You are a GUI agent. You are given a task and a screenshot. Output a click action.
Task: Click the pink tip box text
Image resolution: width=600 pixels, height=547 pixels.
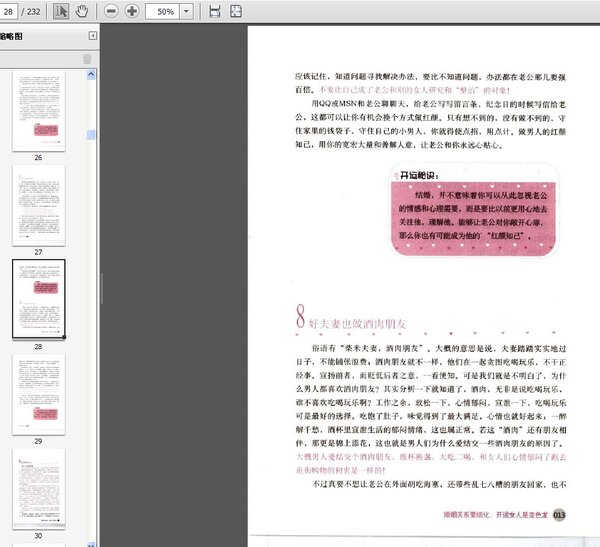pos(473,215)
